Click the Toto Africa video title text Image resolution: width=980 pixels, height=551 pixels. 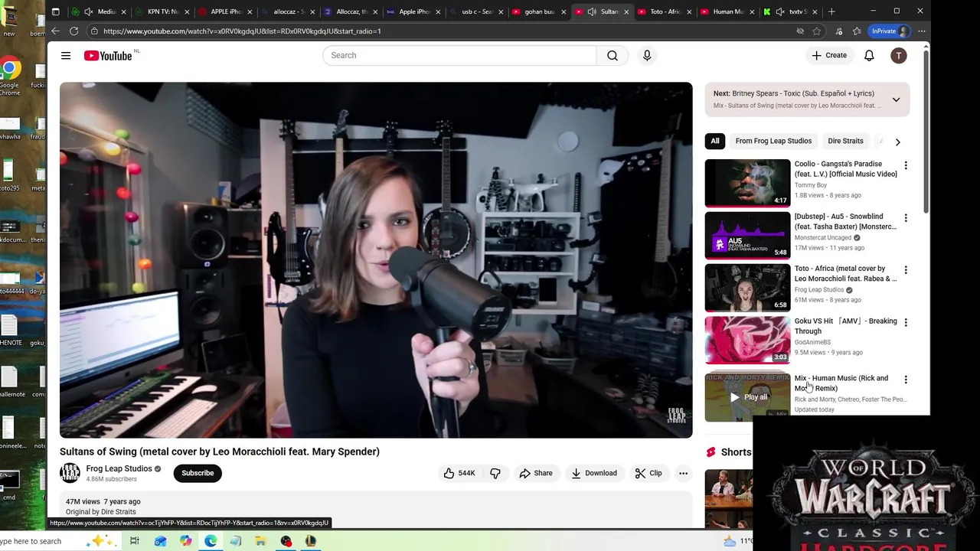(845, 273)
